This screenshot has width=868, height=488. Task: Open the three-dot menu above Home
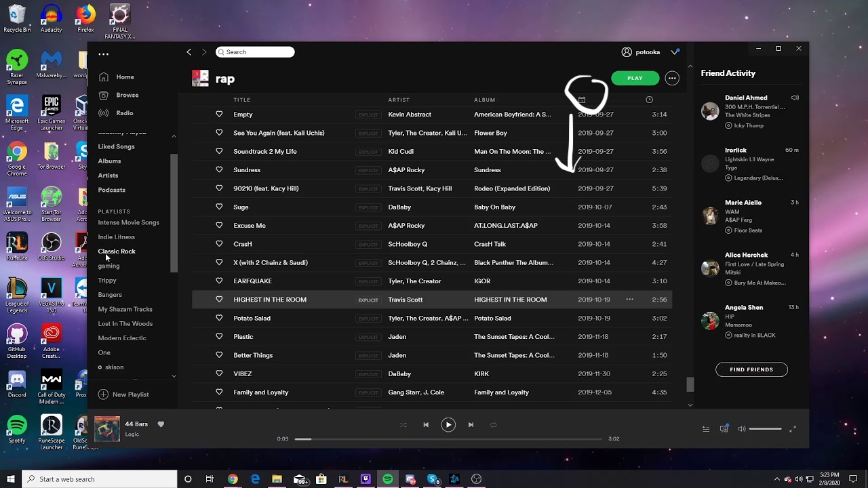pyautogui.click(x=103, y=54)
